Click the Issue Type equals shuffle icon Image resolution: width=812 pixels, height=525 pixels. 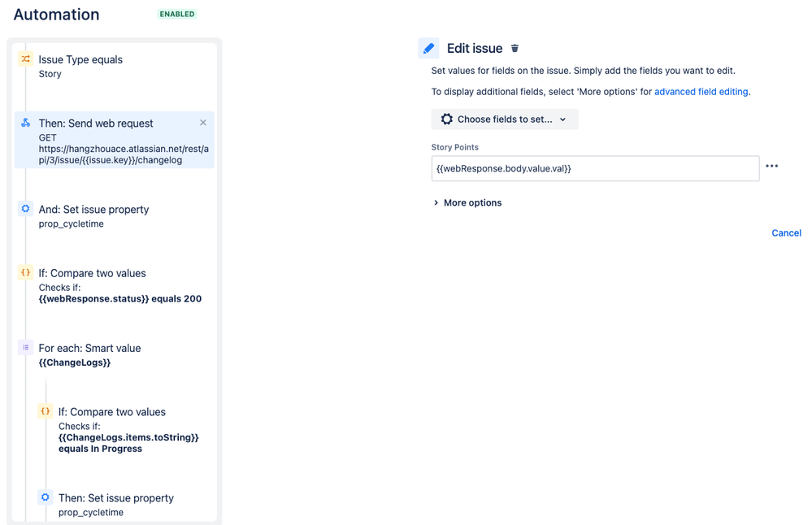pyautogui.click(x=25, y=59)
